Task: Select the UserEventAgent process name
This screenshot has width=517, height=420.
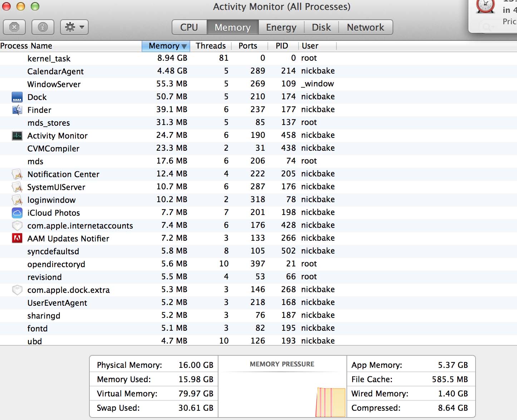Action: 57,303
